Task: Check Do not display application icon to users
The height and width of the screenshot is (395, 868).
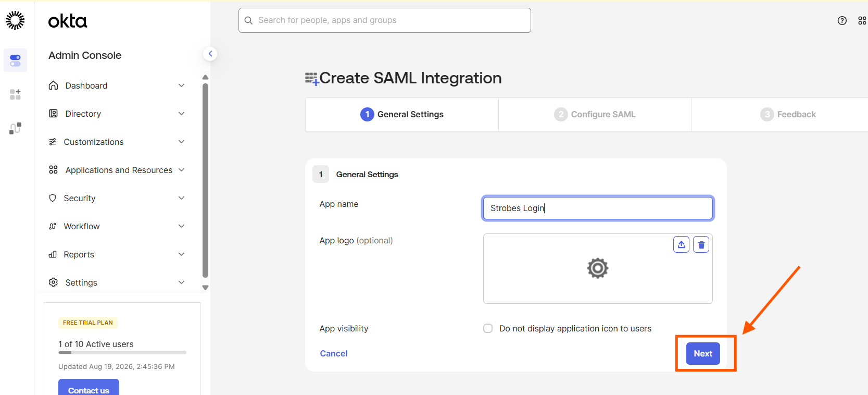Action: pyautogui.click(x=488, y=328)
